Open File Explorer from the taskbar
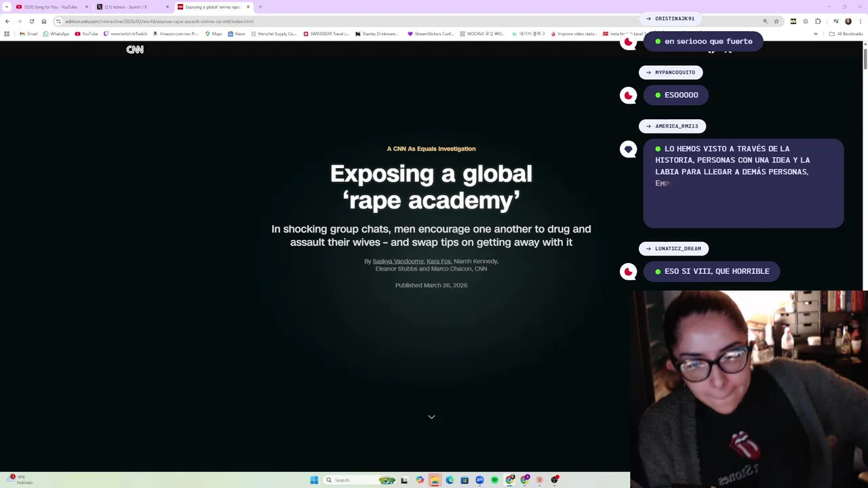 pyautogui.click(x=435, y=480)
